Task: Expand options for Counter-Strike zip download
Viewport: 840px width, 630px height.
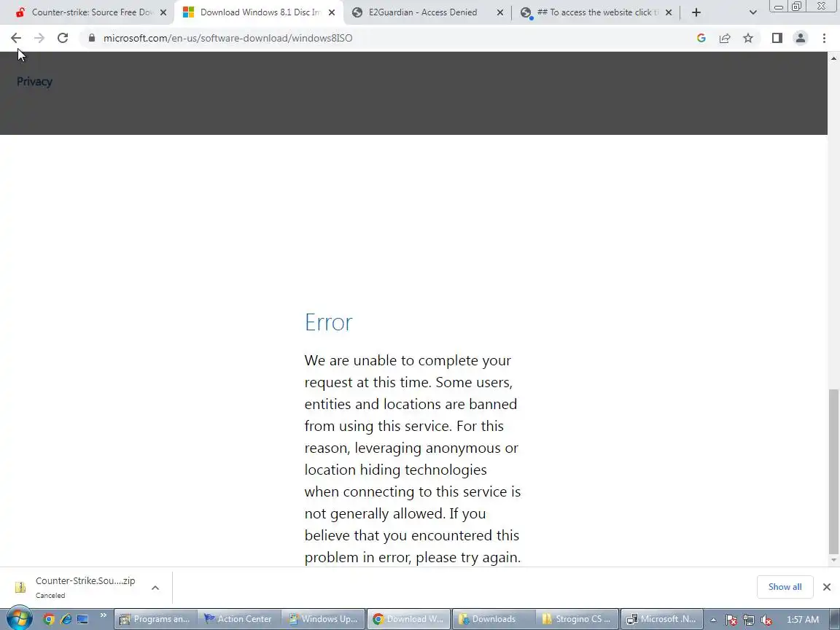Action: coord(155,588)
